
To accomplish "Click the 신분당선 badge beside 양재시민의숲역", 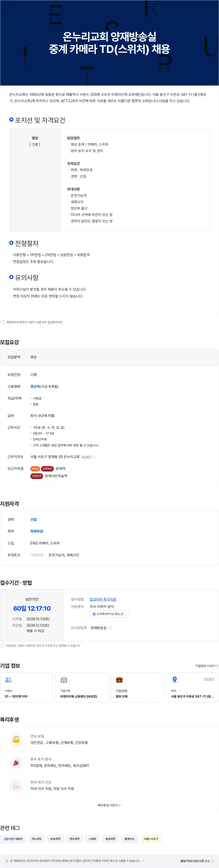I will [x=37, y=476].
